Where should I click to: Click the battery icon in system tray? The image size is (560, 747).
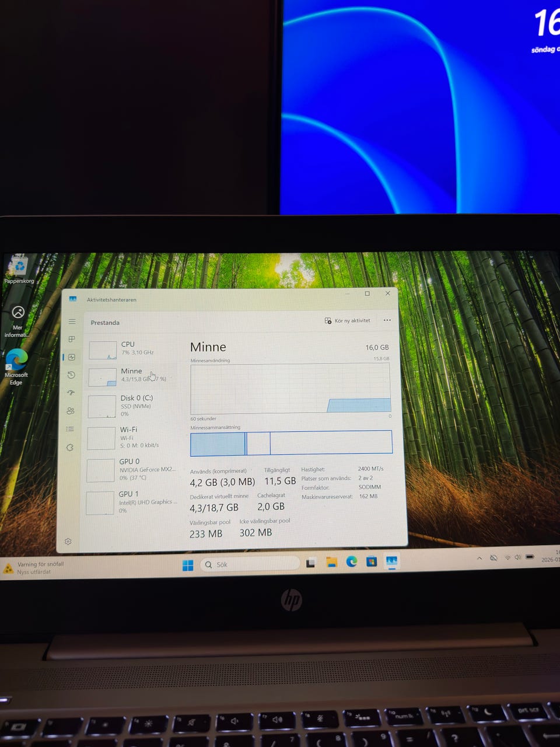(530, 557)
